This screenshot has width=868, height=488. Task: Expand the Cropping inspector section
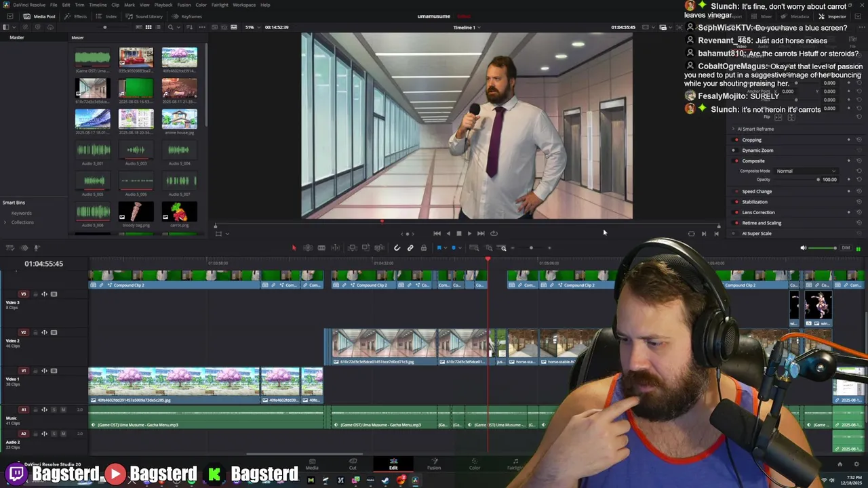(751, 140)
